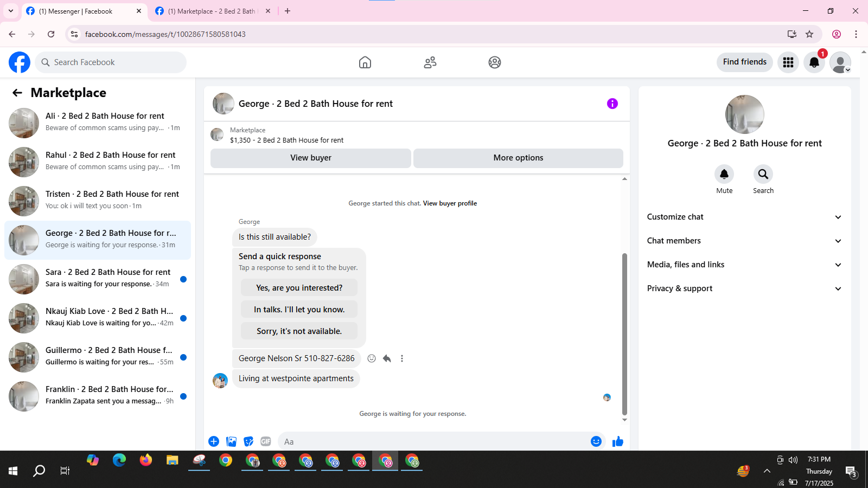Open the Nkauj Kiab Love conversation
The height and width of the screenshot is (488, 868).
(98, 318)
